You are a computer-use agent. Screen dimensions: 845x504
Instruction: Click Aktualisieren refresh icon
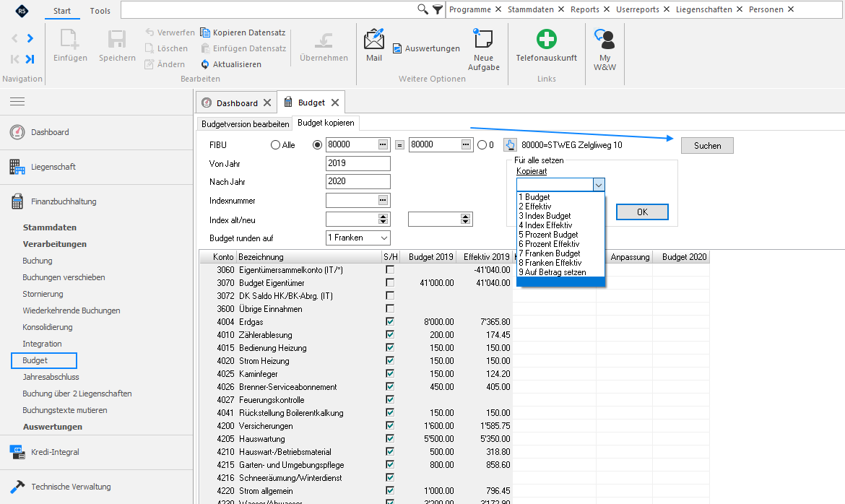coord(205,64)
